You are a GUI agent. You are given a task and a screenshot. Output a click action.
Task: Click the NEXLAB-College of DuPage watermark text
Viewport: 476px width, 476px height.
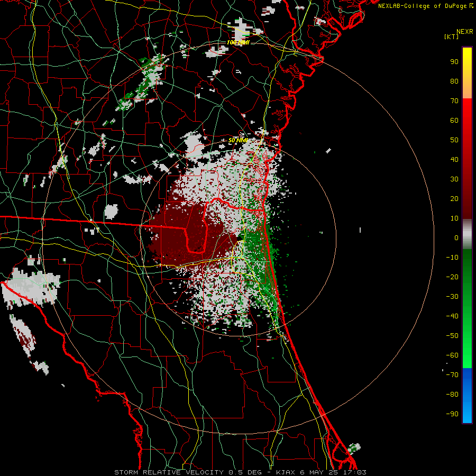click(x=425, y=6)
